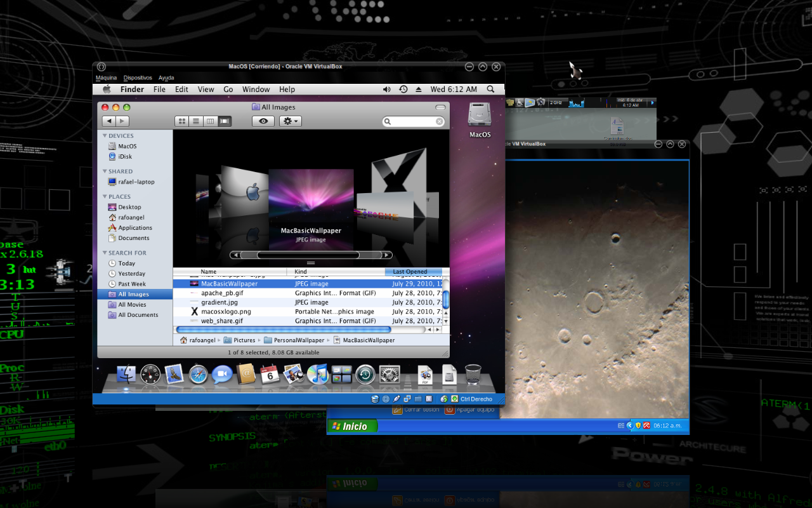Collapse the SHARED sidebar section

click(x=105, y=171)
